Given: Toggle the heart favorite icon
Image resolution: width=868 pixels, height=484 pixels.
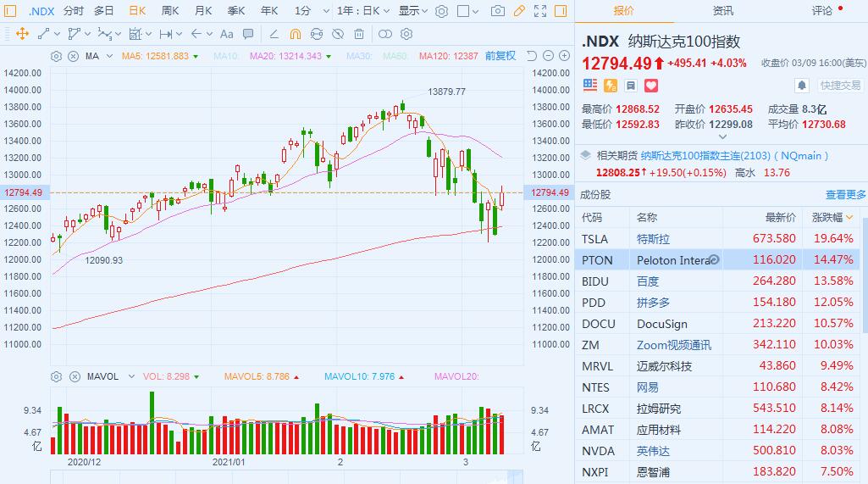Looking at the screenshot, I should coord(651,86).
